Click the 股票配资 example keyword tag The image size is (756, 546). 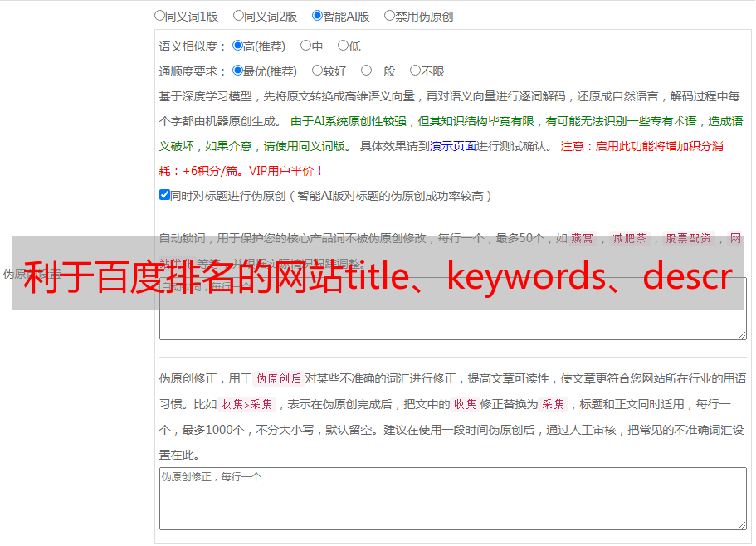coord(689,238)
